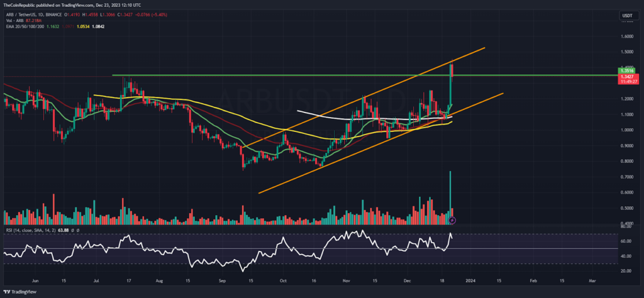Click the Jul label on time axis
The width and height of the screenshot is (644, 298).
pos(97,281)
